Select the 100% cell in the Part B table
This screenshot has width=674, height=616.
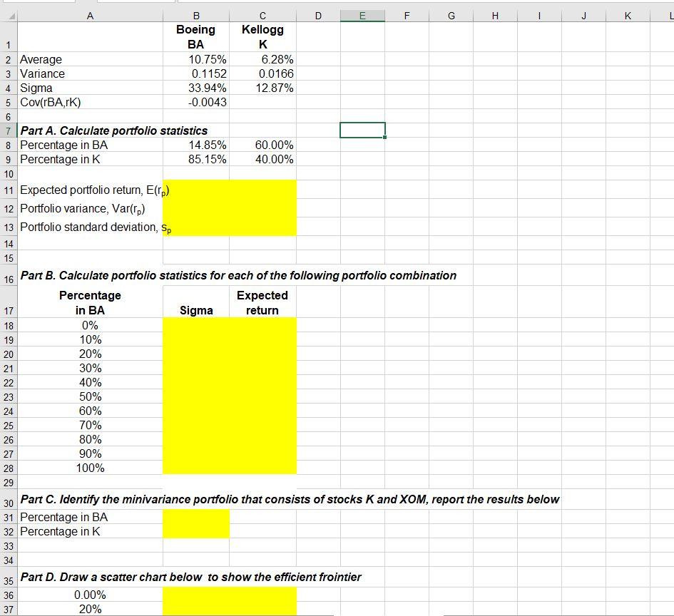[x=90, y=468]
